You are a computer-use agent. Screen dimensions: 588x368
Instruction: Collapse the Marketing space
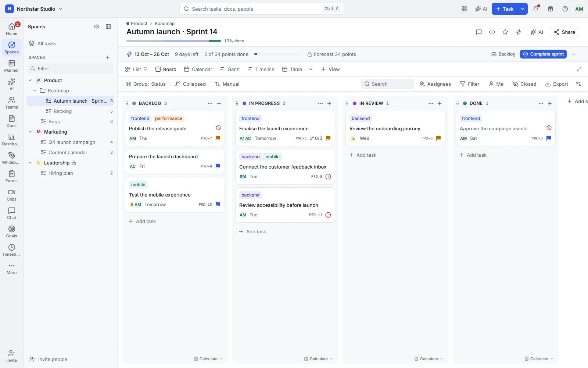[30, 132]
